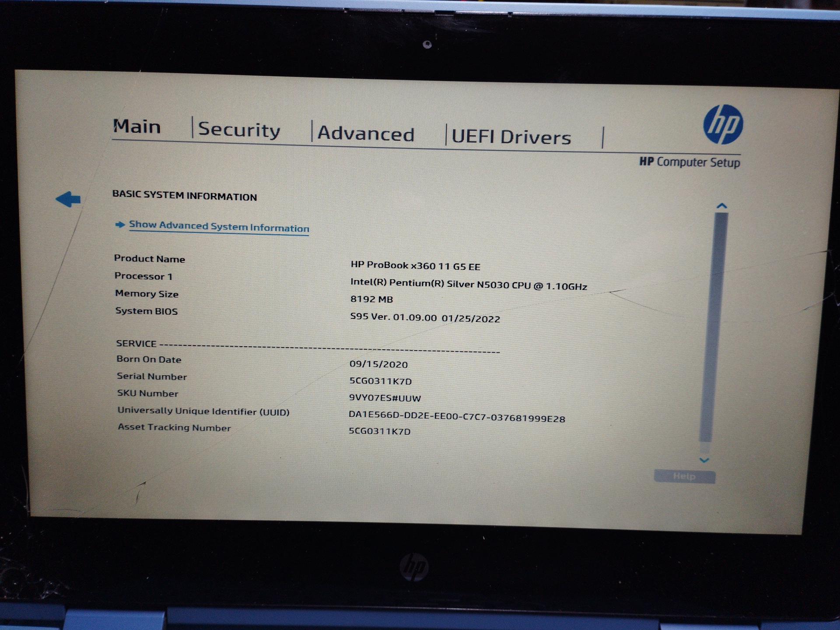Viewport: 840px width, 630px height.
Task: Select the Universally Unique Identifier (UUID) label
Action: (203, 411)
